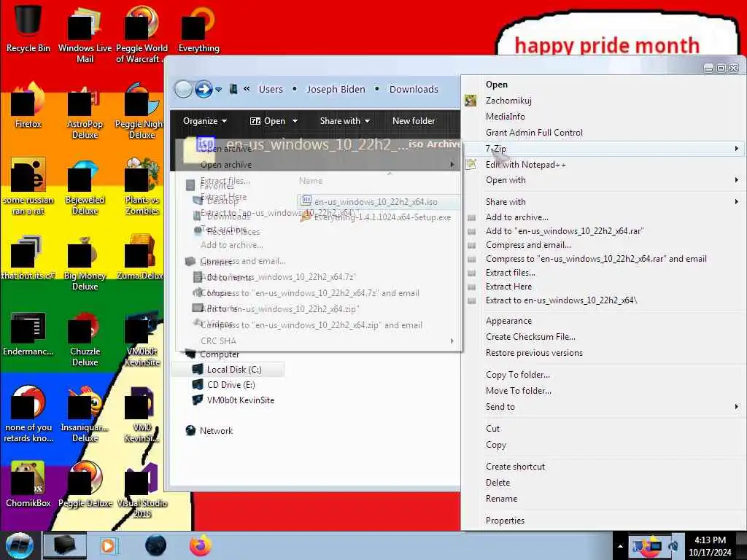Image resolution: width=747 pixels, height=560 pixels.
Task: Open media player taskbar icon
Action: [109, 545]
